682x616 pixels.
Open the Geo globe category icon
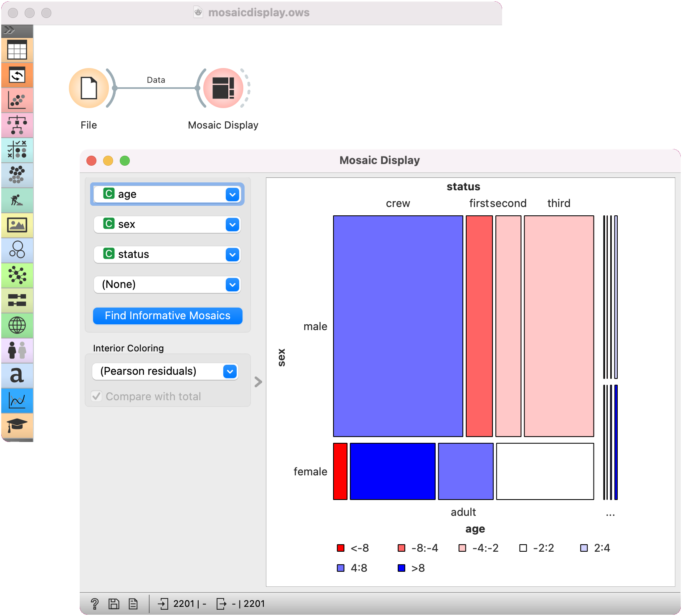[17, 326]
